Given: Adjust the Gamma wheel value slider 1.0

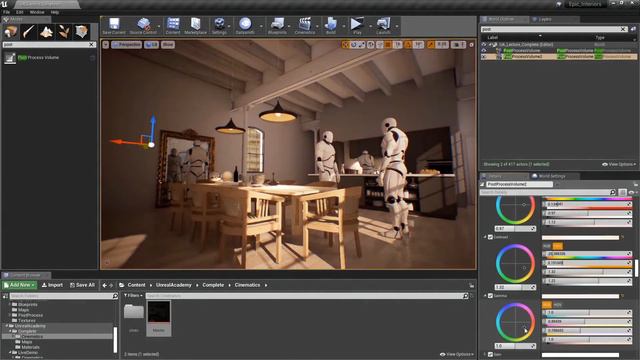Looking at the screenshot, I should (x=515, y=346).
